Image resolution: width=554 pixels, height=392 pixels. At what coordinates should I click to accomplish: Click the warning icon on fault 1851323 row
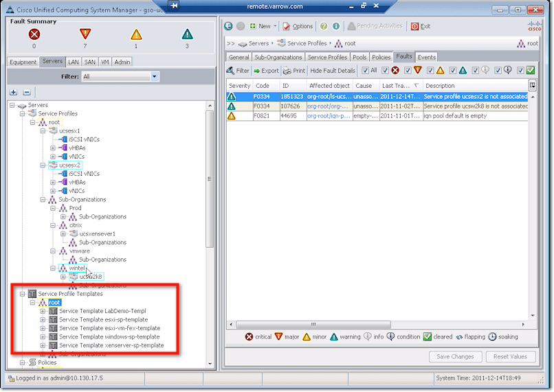click(x=232, y=96)
